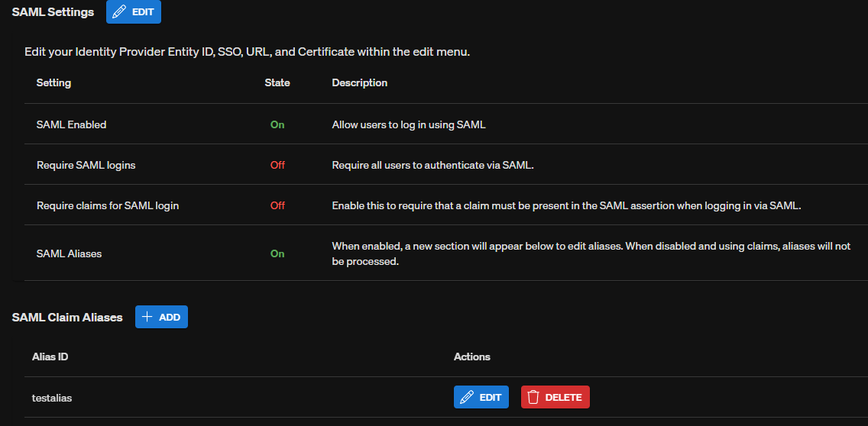
Task: Select the Require SAML logins setting name
Action: click(86, 165)
